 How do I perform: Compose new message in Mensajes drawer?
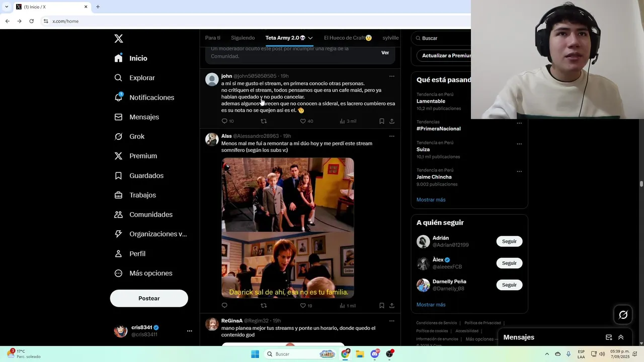609,337
